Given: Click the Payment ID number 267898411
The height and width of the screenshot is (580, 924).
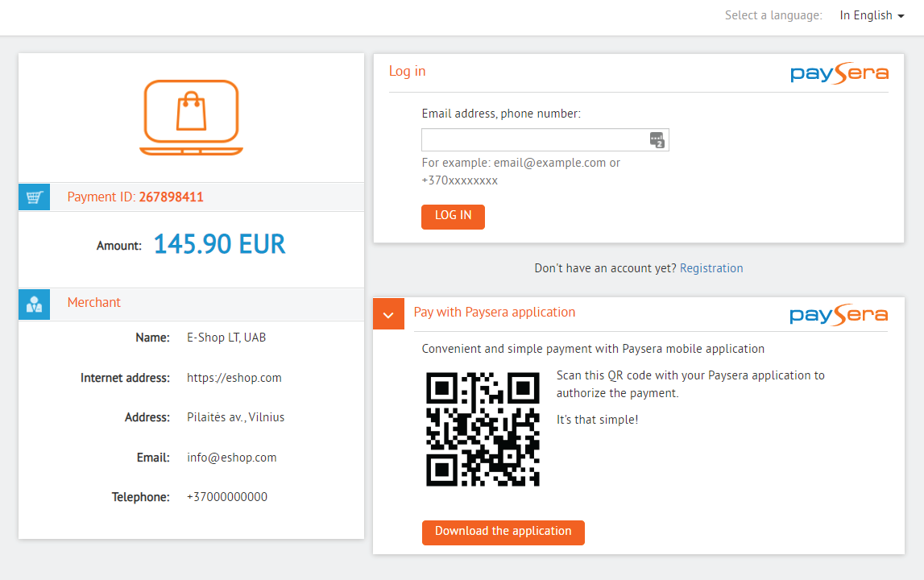Looking at the screenshot, I should coord(171,197).
